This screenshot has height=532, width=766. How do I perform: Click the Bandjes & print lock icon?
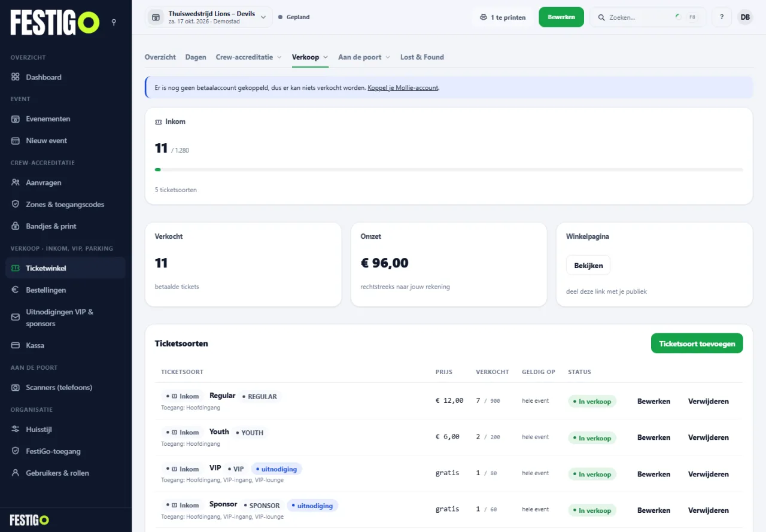coord(16,226)
